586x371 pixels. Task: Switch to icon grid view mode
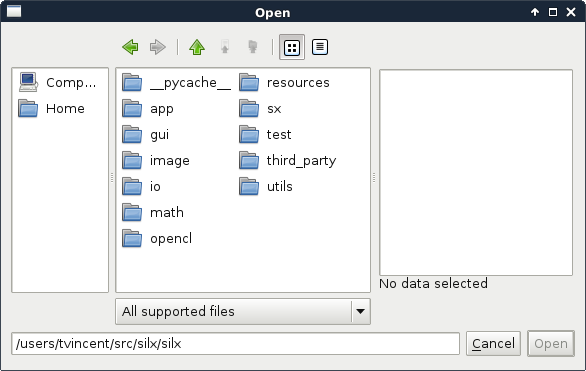pyautogui.click(x=292, y=47)
